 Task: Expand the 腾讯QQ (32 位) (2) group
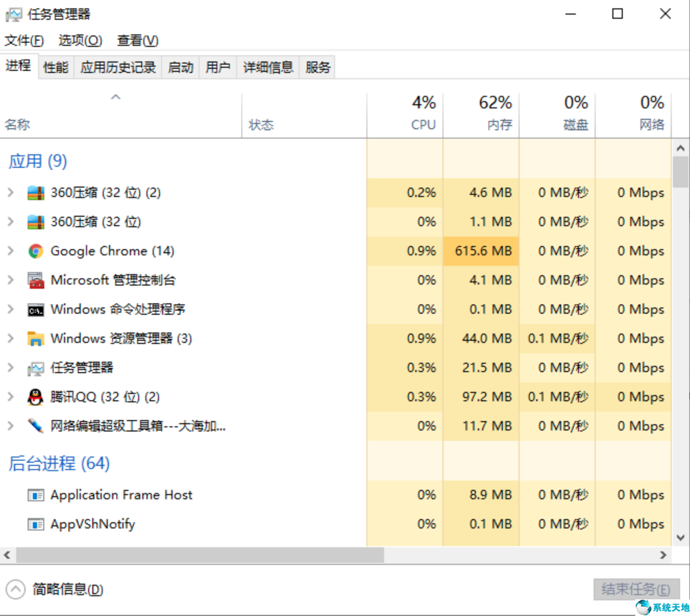point(10,397)
